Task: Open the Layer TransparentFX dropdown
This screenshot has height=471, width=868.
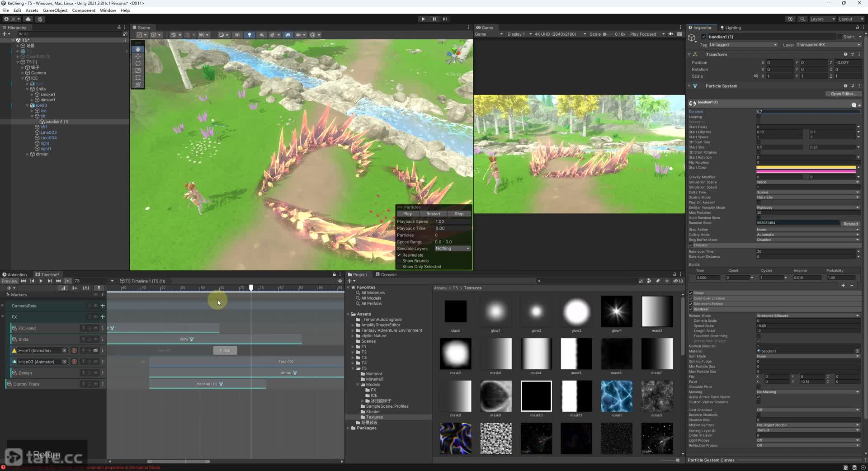Action: click(828, 45)
